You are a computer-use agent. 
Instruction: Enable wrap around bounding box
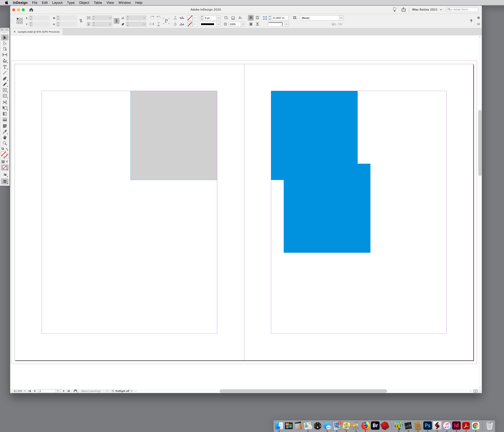tap(257, 18)
